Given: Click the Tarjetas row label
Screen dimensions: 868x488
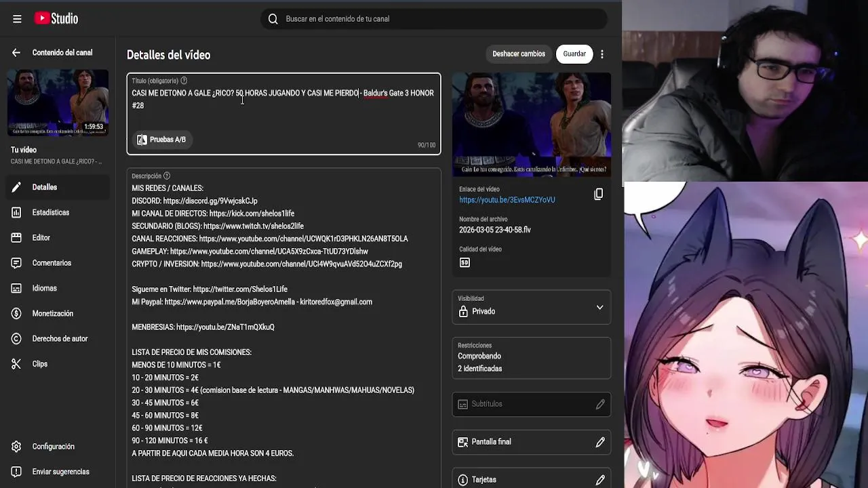Looking at the screenshot, I should click(484, 480).
